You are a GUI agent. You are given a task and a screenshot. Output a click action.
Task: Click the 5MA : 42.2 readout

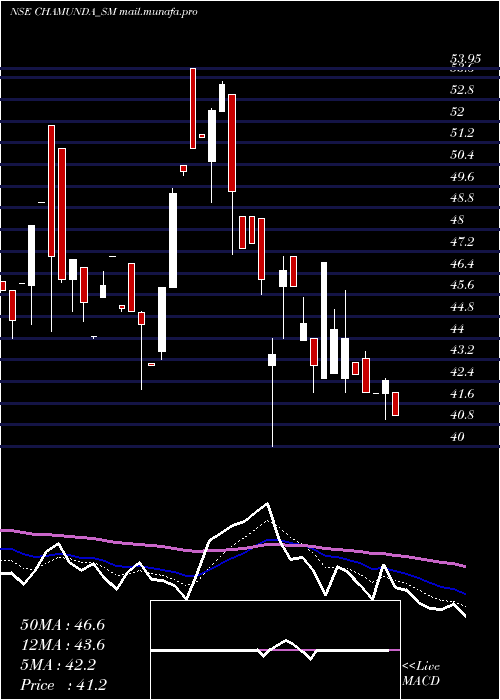58,665
